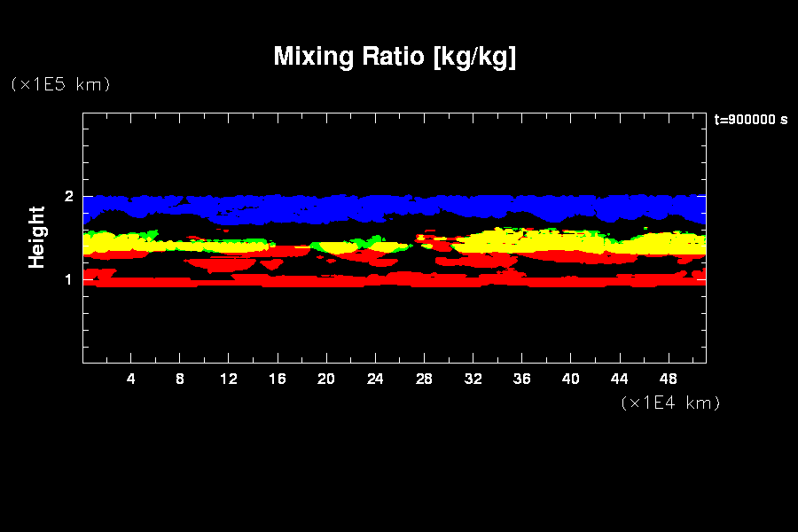Click x-axis tick label "12"
Screen dimensions: 798x532
click(229, 379)
